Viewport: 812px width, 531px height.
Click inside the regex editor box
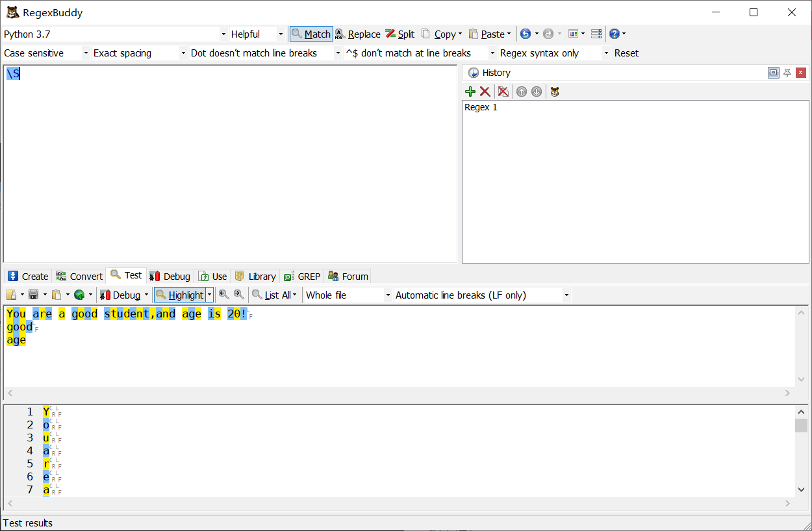pos(231,163)
